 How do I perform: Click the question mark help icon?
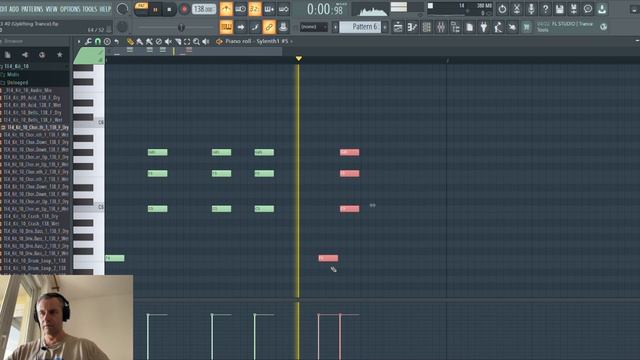pyautogui.click(x=545, y=9)
